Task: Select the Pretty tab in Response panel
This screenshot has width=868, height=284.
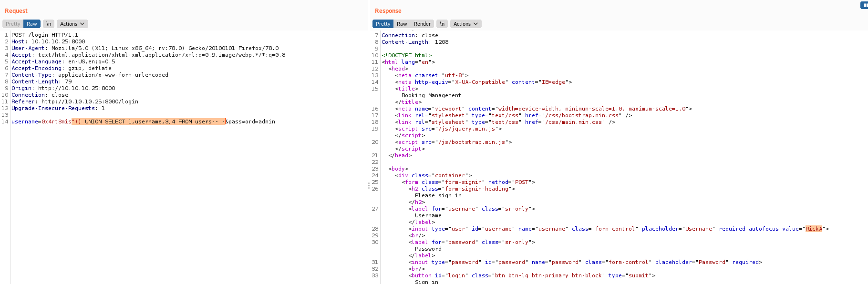Action: coord(383,24)
